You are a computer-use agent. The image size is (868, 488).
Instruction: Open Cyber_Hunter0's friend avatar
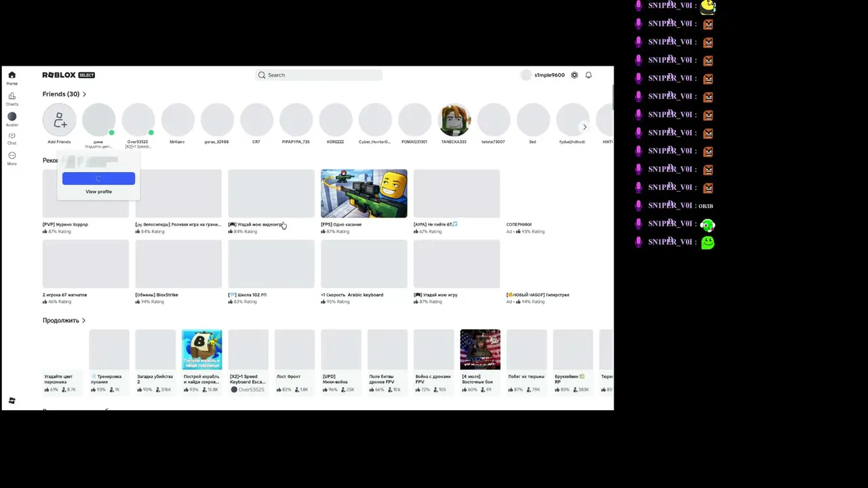click(x=375, y=121)
